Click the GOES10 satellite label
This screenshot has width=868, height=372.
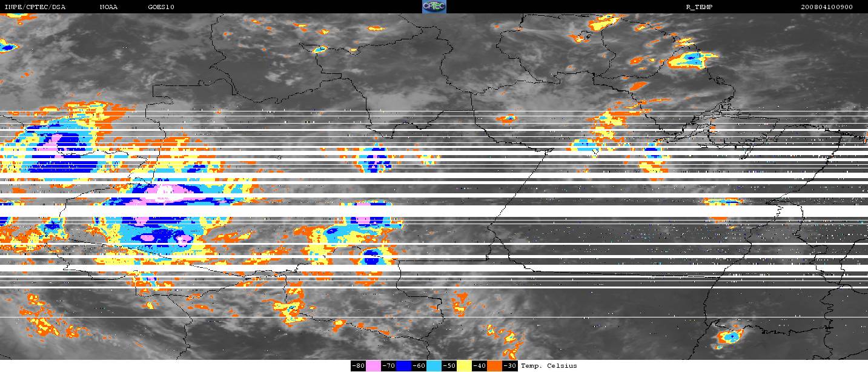[x=161, y=7]
